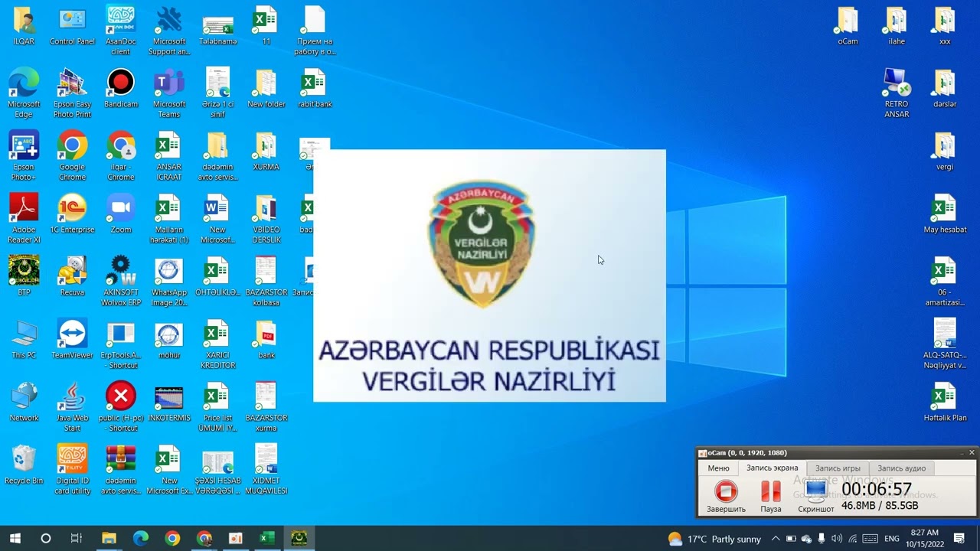Select the Recuva desktop shortcut
980x551 pixels.
(72, 277)
